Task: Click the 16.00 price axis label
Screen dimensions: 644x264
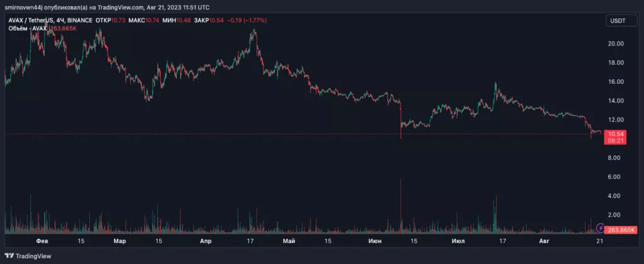Action: (x=617, y=81)
